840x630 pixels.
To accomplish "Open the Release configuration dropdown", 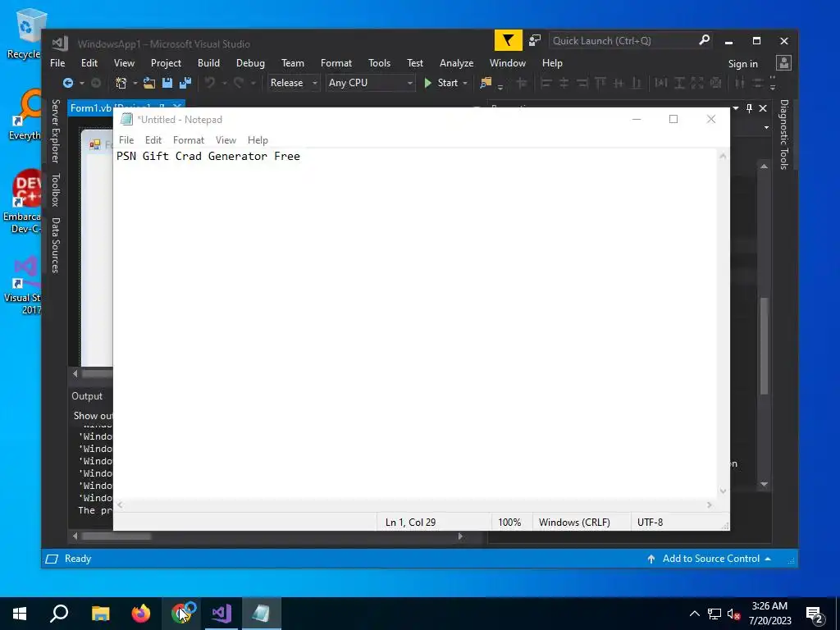I will [x=294, y=83].
